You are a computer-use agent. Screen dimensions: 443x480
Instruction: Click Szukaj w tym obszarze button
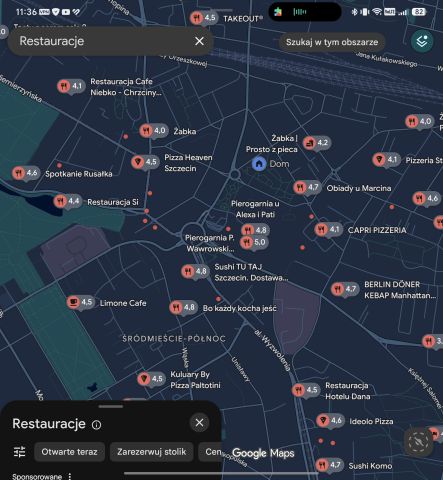pos(332,42)
